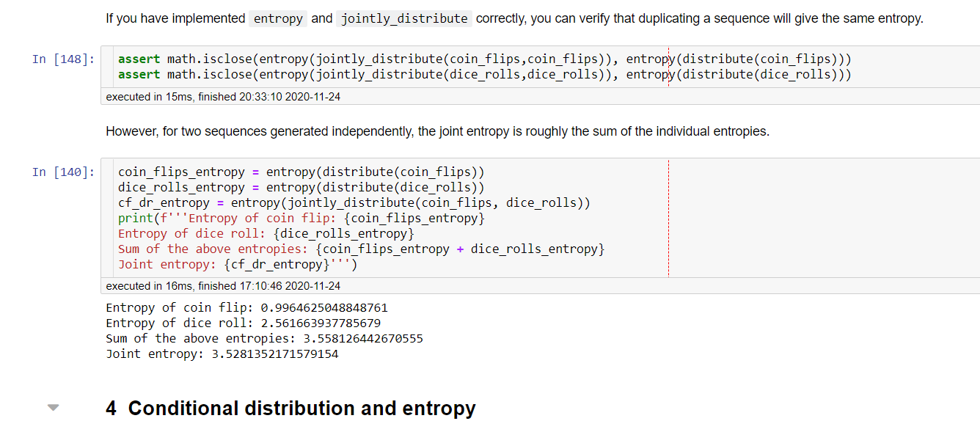Screen dimensions: 980x421
Task: Select the In [148] cell prompt
Action: 63,59
